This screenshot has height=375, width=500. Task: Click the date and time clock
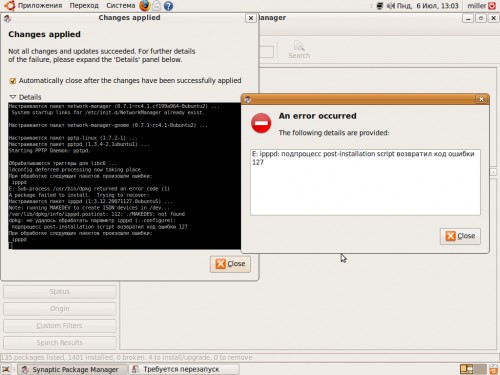[428, 6]
